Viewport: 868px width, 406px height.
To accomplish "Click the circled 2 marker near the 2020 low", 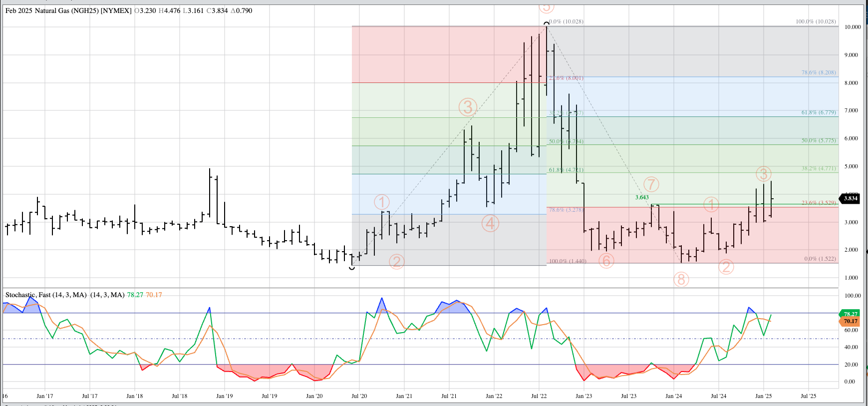I will 396,261.
